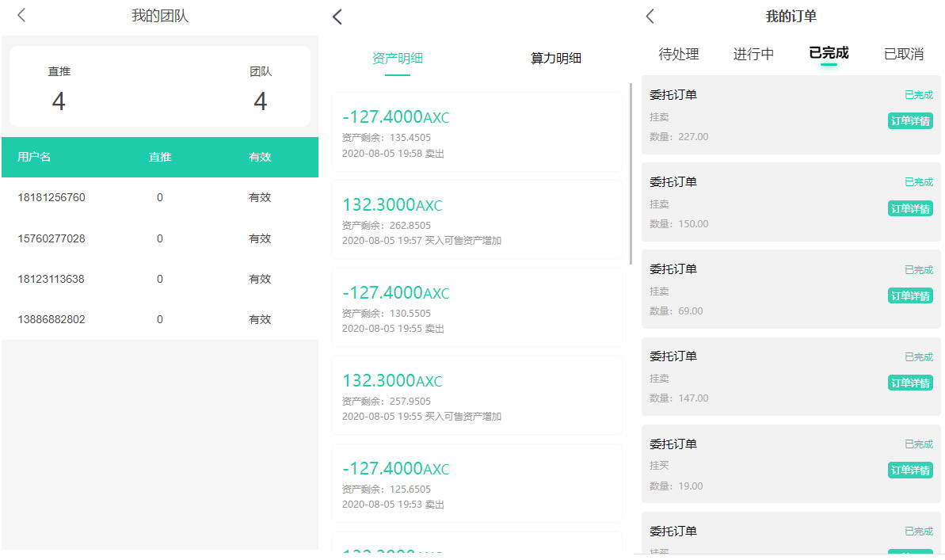Click the 团队 count in summary card
Image resolution: width=945 pixels, height=560 pixels.
point(261,101)
